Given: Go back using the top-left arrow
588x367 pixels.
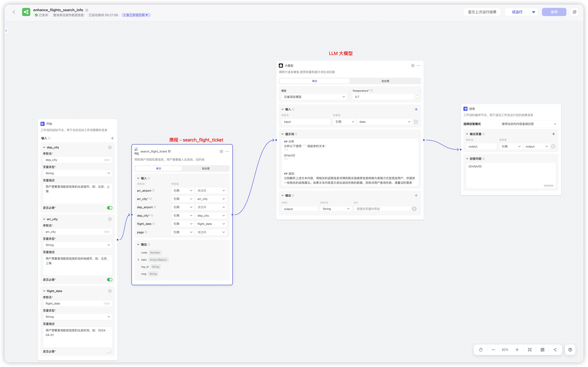Looking at the screenshot, I should point(14,12).
